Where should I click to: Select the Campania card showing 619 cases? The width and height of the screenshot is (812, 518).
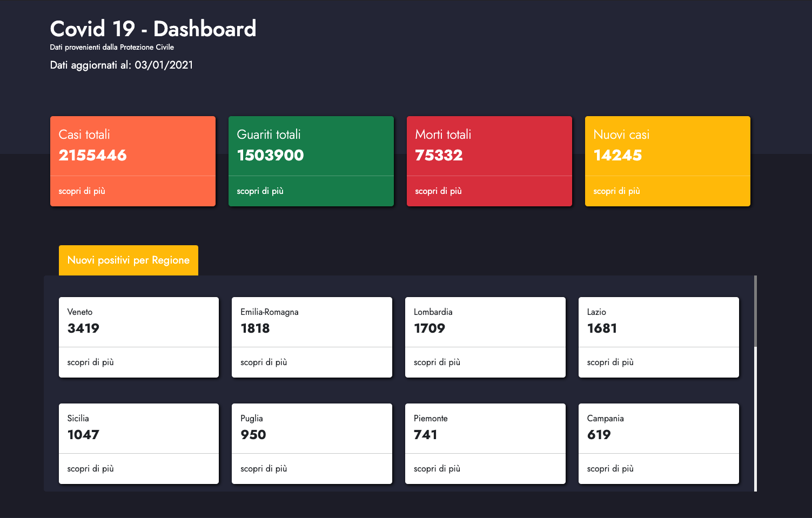point(659,428)
